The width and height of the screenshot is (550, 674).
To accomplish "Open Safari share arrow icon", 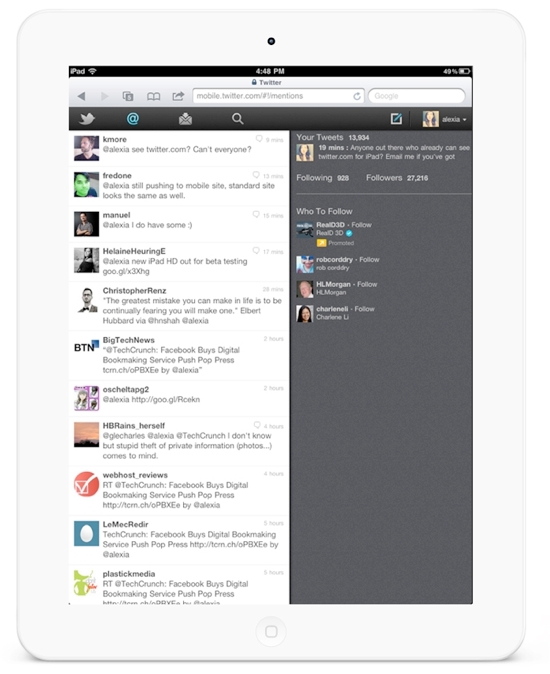I will pos(178,96).
